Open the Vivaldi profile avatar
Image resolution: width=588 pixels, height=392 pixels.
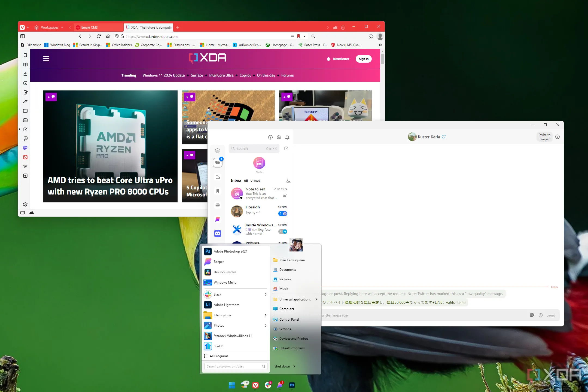(x=380, y=36)
